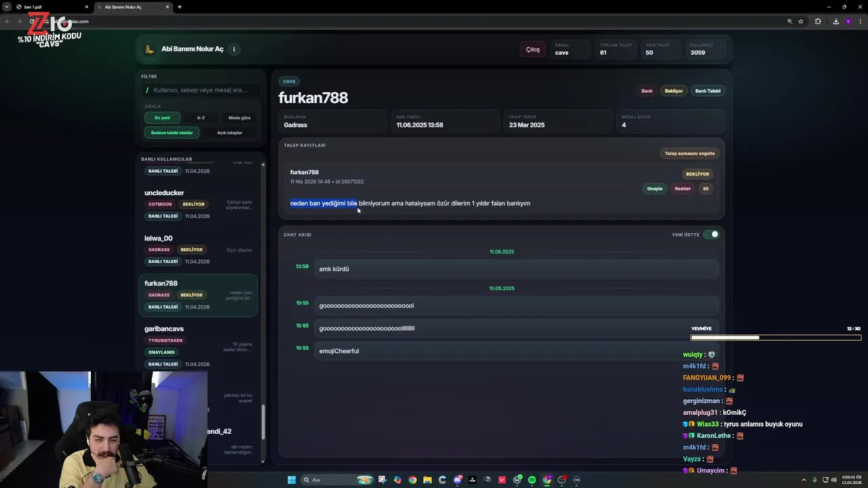Click the Bekliyor tag in the header
The height and width of the screenshot is (488, 868).
click(x=674, y=91)
